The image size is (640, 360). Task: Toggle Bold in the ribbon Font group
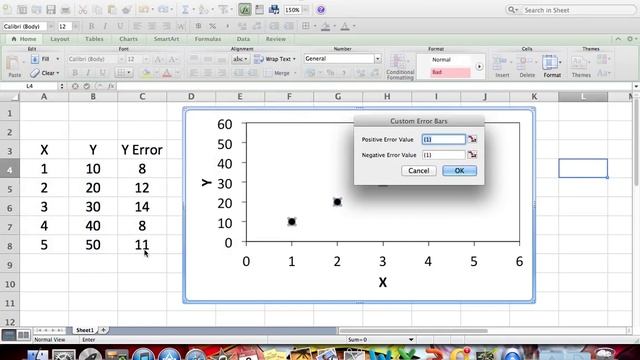tap(75, 73)
